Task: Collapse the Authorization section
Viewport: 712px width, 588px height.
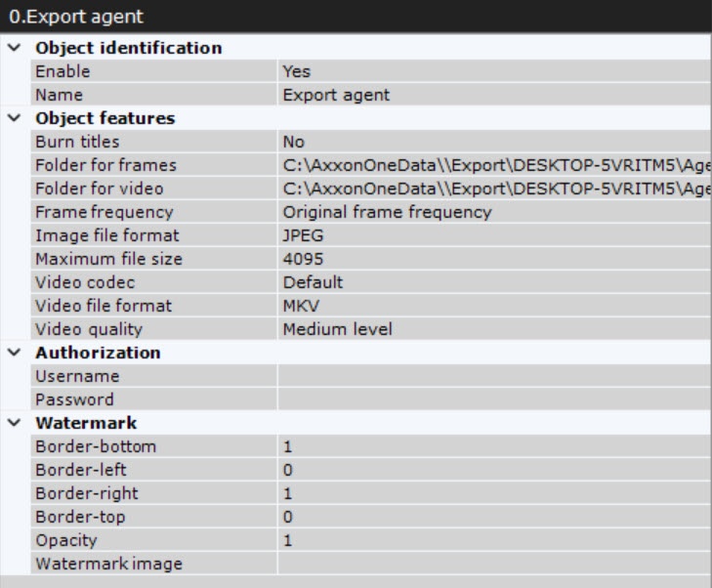Action: pyautogui.click(x=13, y=353)
